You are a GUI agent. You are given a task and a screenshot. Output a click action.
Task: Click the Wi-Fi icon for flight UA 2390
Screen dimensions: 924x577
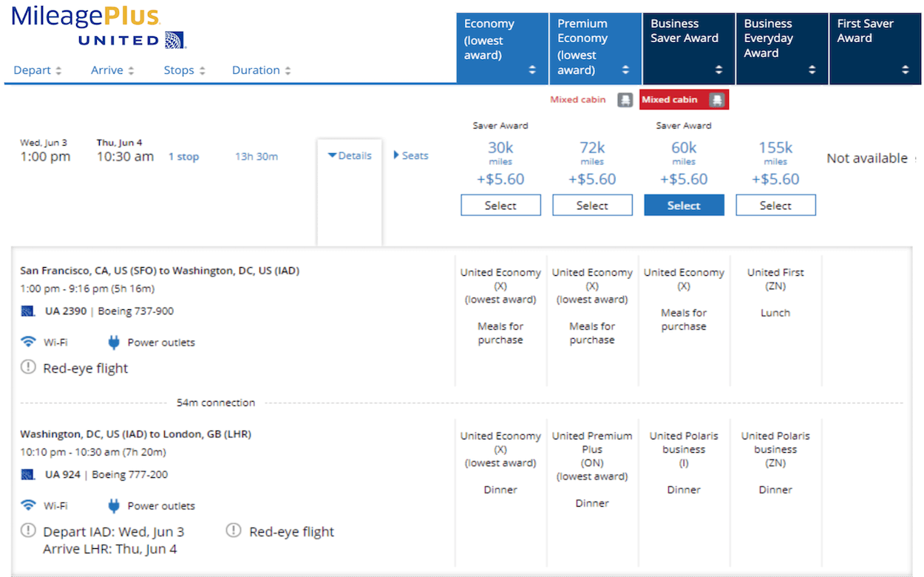[x=28, y=342]
